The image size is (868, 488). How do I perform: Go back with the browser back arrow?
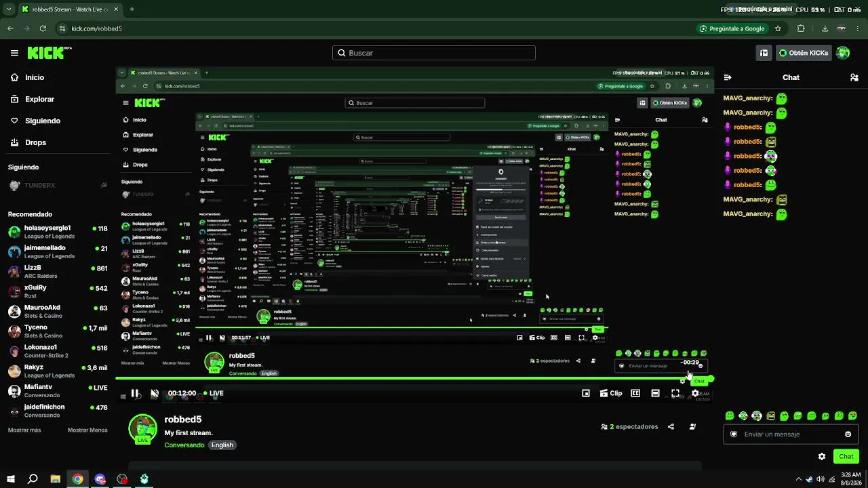click(x=10, y=28)
